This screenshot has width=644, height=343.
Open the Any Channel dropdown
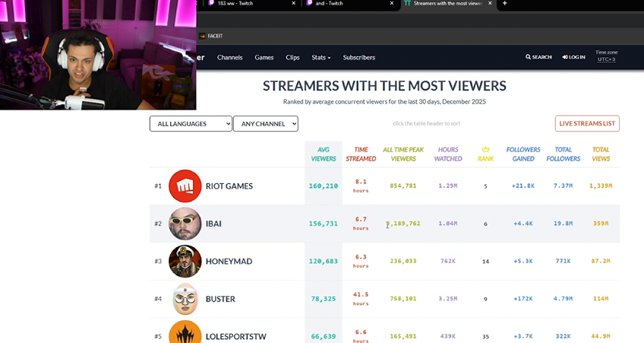click(x=265, y=124)
